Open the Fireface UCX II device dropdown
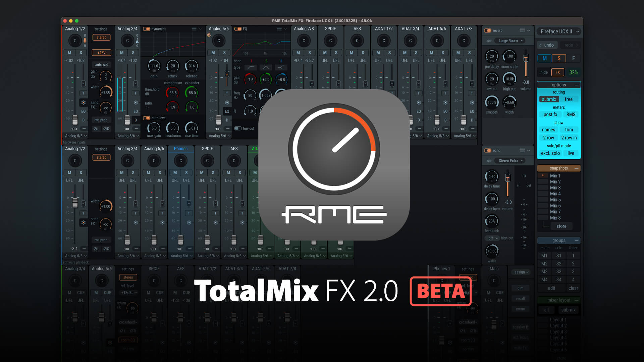Image resolution: width=644 pixels, height=362 pixels. pos(559,32)
